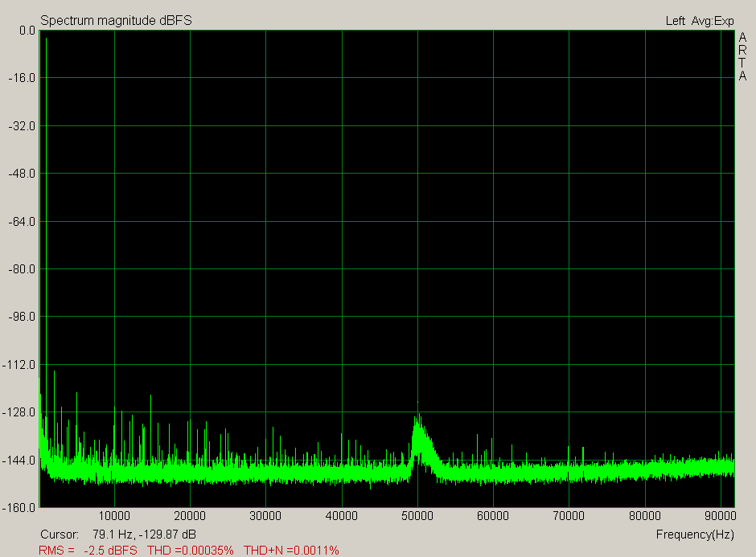This screenshot has width=756, height=557.
Task: Click the 70000 frequency tick label
Action: [569, 516]
